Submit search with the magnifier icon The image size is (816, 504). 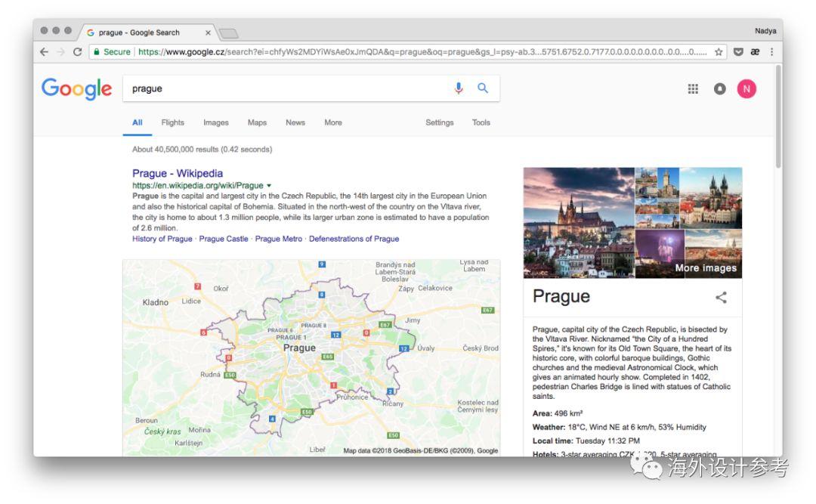(483, 88)
